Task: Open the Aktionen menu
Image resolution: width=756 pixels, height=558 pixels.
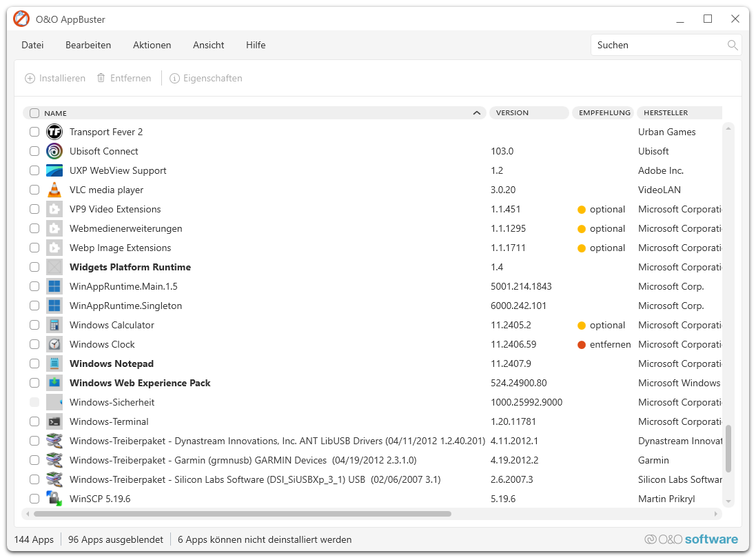Action: 152,45
